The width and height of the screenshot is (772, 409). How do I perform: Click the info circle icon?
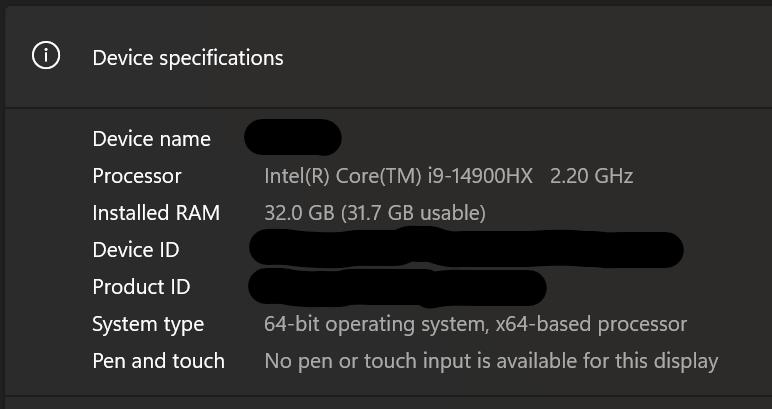[x=46, y=56]
